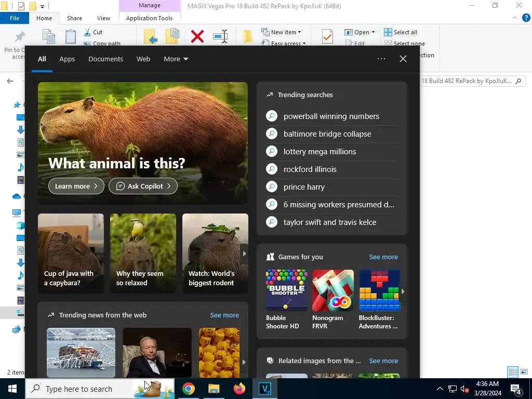Switch to Vegas Pro 18 taskbar icon
532x399 pixels.
[x=264, y=389]
